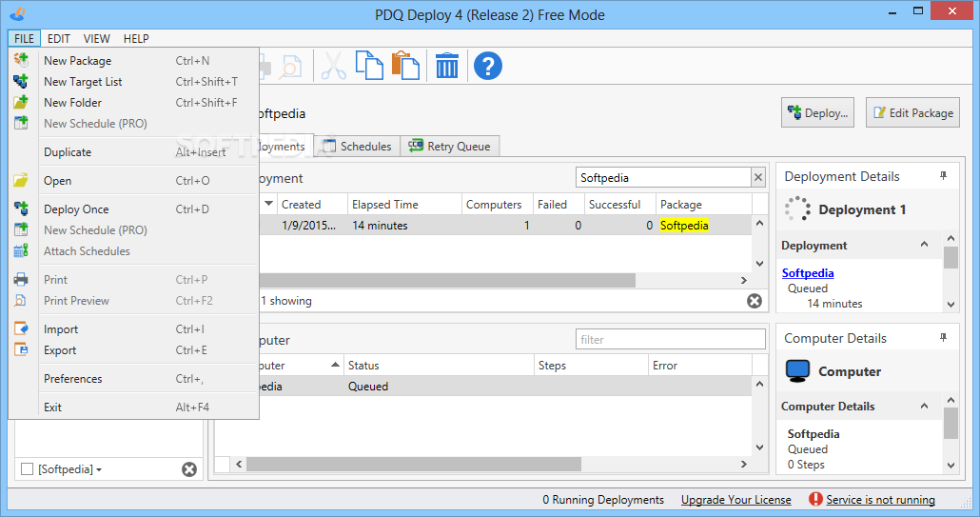
Task: Click the Failed column header
Action: pos(559,205)
